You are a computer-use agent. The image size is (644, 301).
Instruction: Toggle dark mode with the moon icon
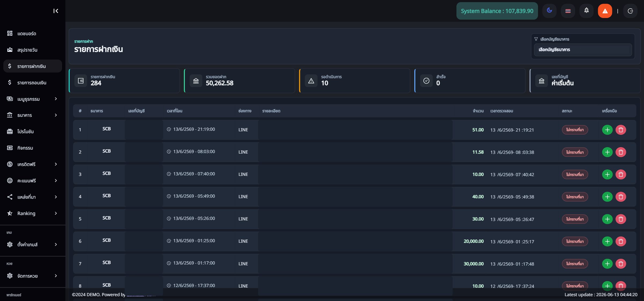(549, 11)
